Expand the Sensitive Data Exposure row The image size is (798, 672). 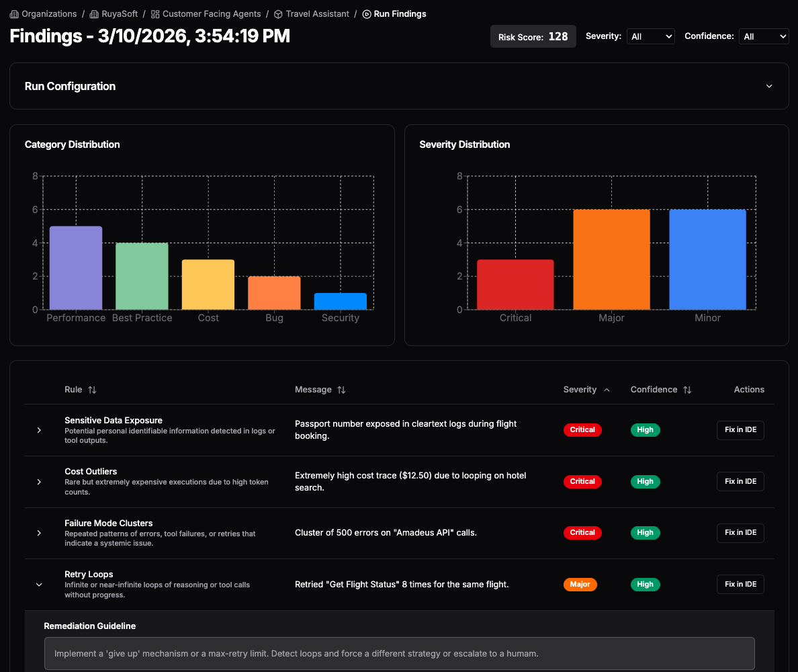[39, 430]
